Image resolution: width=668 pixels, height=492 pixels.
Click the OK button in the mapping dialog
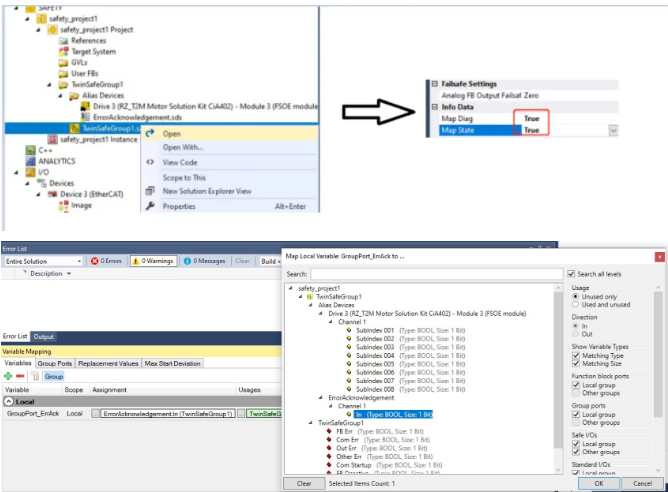pos(598,482)
